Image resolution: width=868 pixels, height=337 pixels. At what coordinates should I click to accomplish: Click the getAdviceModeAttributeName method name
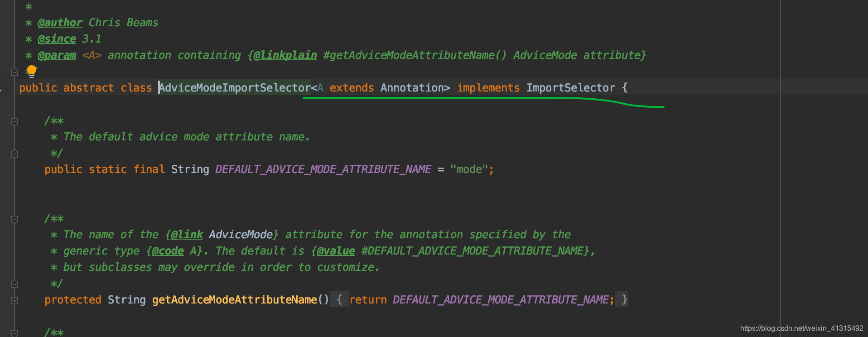[234, 300]
